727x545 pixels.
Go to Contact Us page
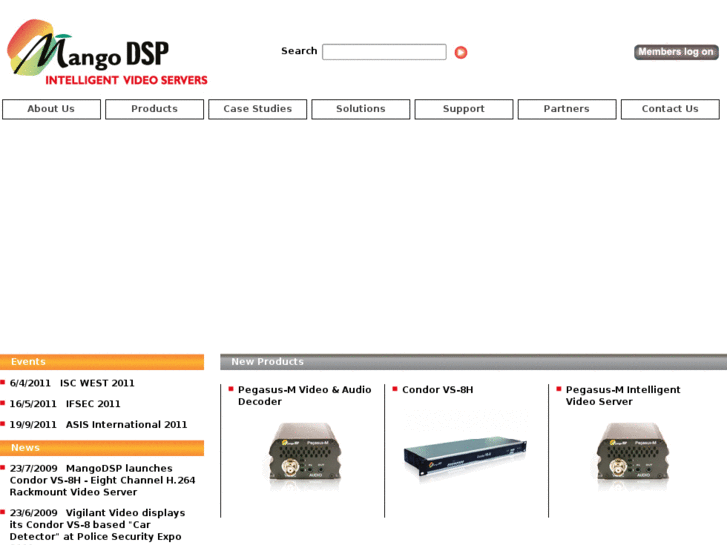click(x=670, y=109)
